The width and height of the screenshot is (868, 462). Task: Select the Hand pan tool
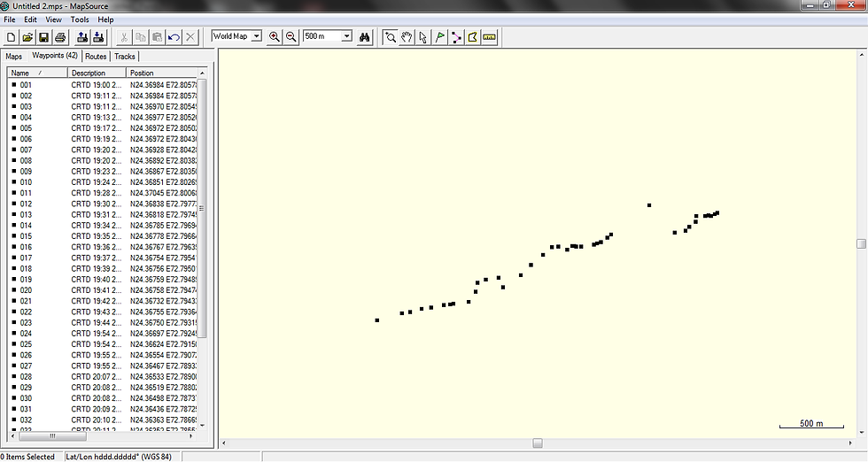(x=407, y=37)
